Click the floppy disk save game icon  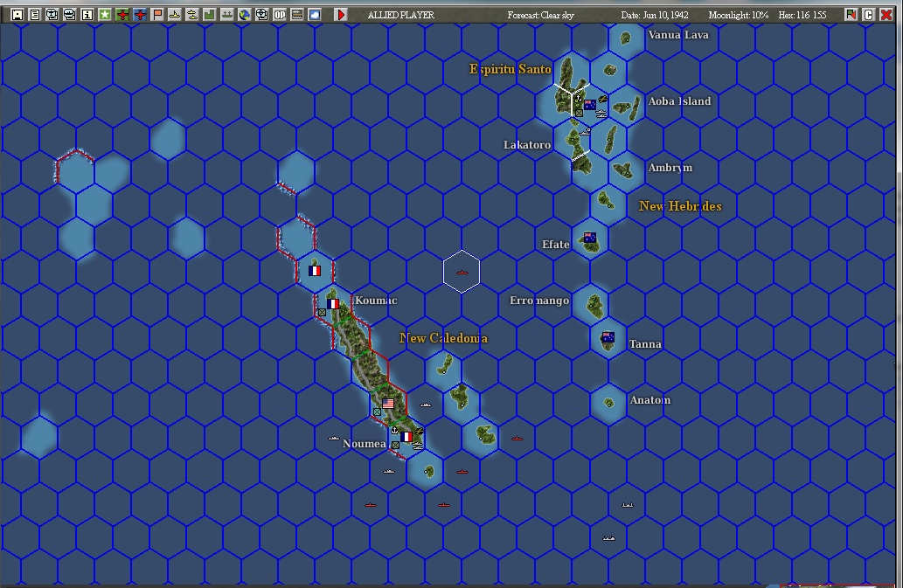pos(17,14)
